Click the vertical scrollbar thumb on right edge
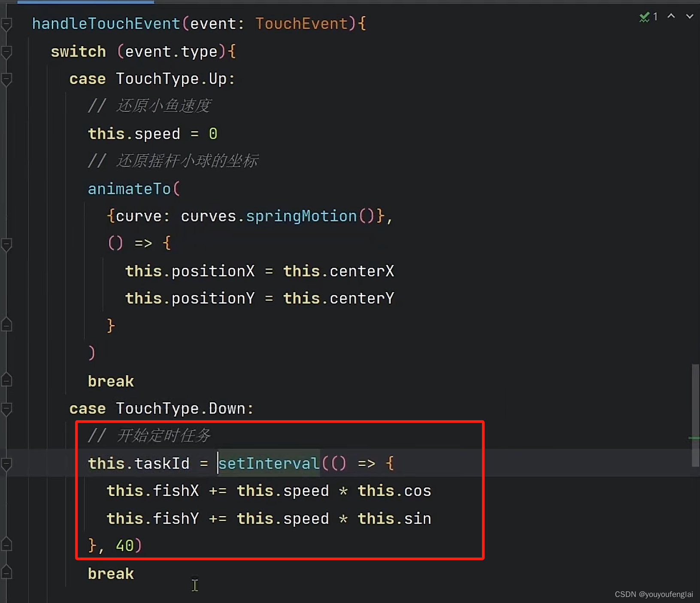The width and height of the screenshot is (700, 603). click(x=695, y=415)
